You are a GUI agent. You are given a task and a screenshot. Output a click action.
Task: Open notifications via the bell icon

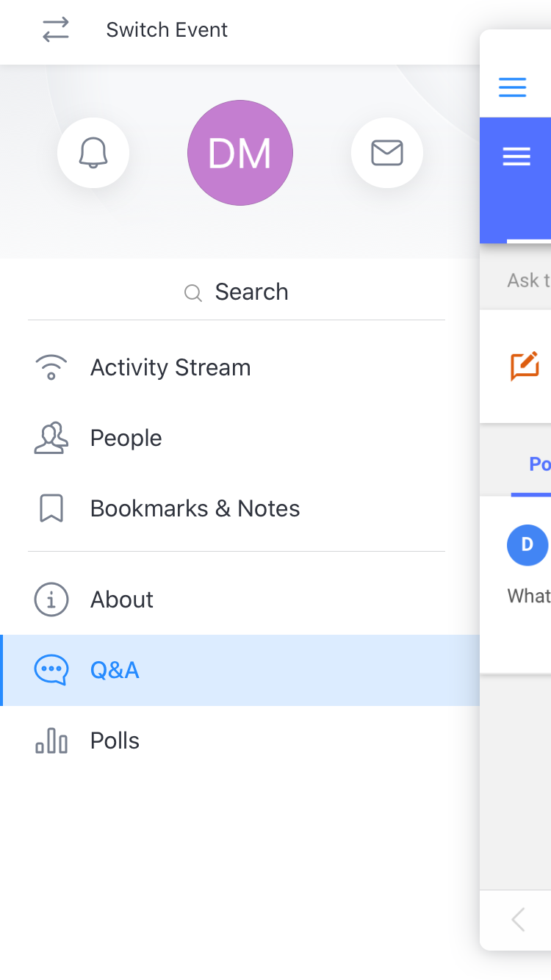[93, 153]
